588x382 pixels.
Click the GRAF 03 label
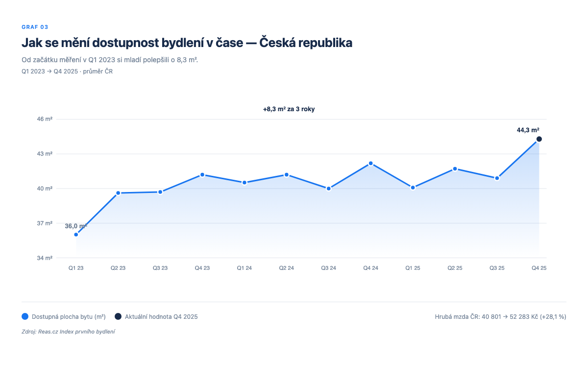[x=35, y=27]
